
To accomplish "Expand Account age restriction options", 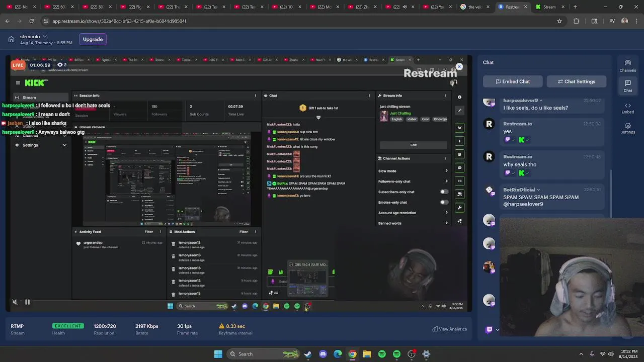I will (x=446, y=213).
